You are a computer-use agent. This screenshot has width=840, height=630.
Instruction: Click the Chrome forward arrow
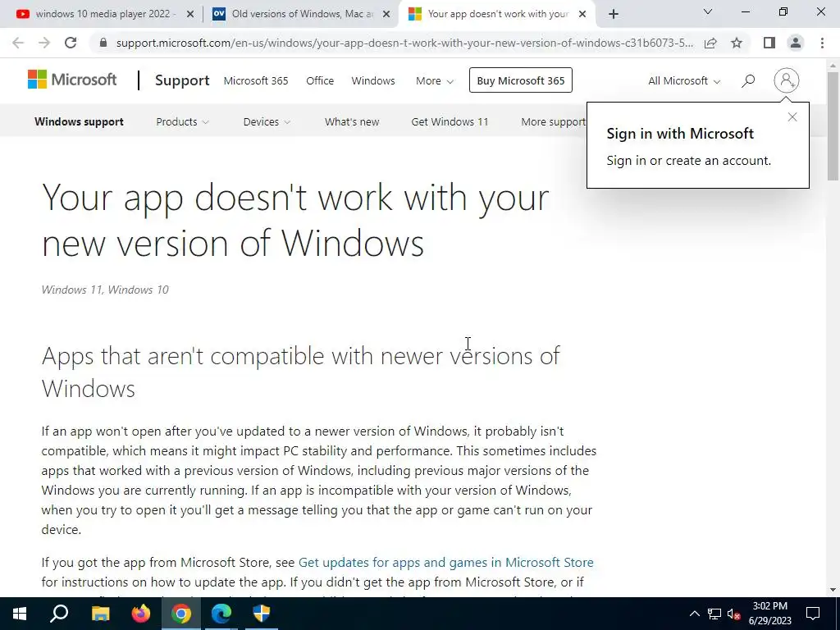44,43
